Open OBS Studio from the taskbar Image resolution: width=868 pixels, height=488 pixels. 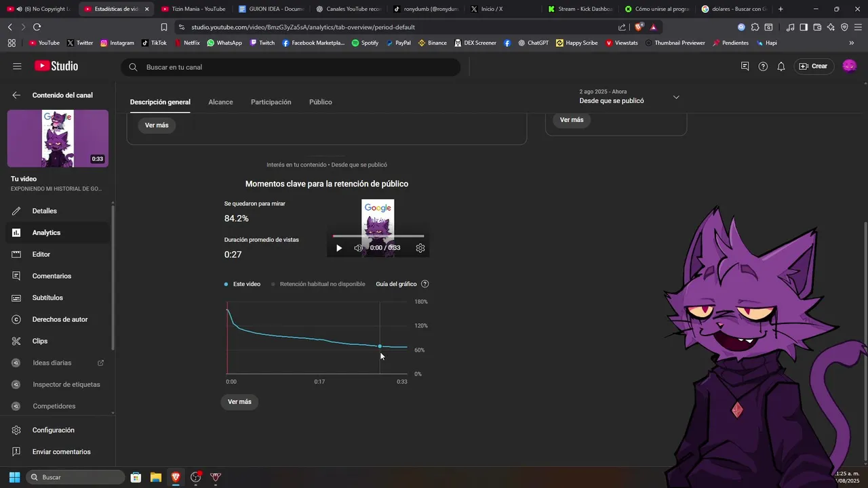196,477
